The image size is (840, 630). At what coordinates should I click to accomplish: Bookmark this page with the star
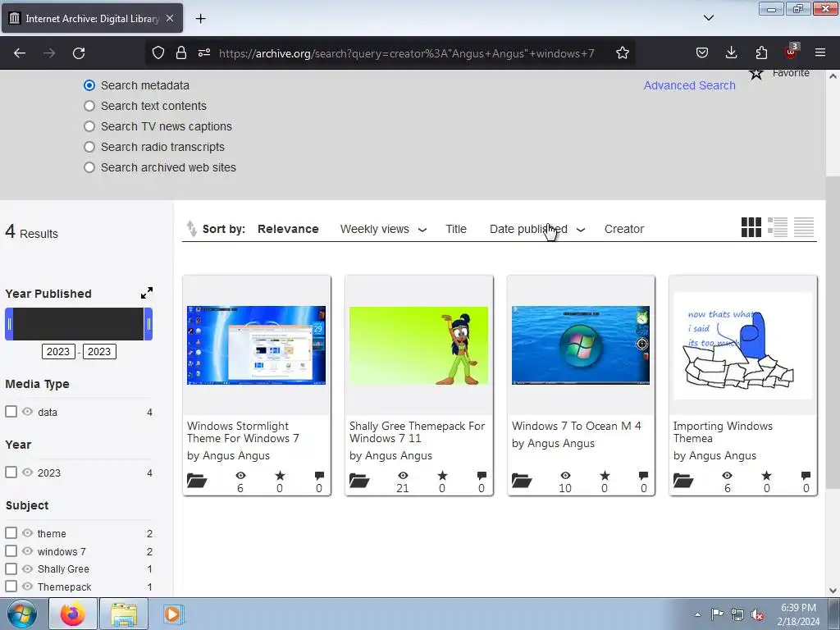pos(622,52)
